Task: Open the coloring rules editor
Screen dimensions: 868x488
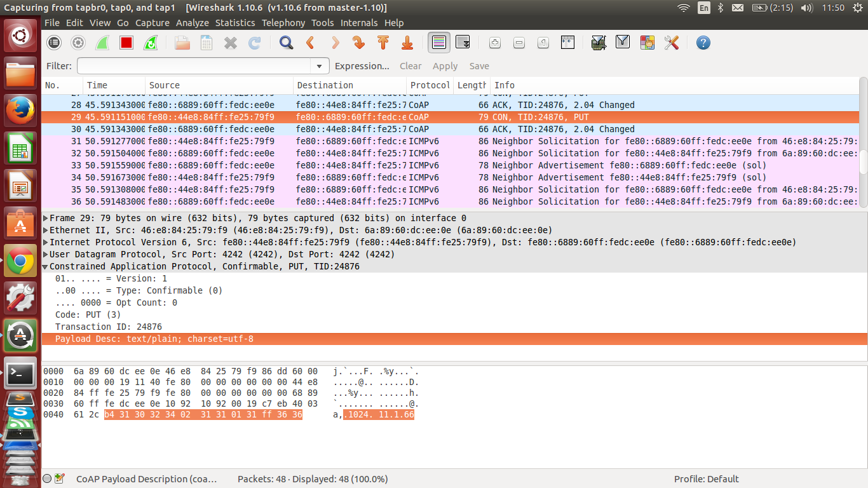Action: (x=647, y=43)
